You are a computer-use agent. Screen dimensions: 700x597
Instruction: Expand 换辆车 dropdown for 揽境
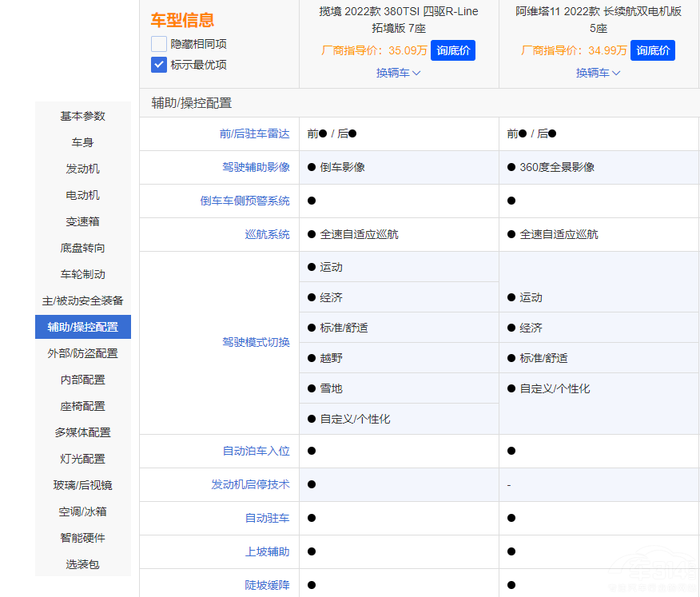point(398,73)
